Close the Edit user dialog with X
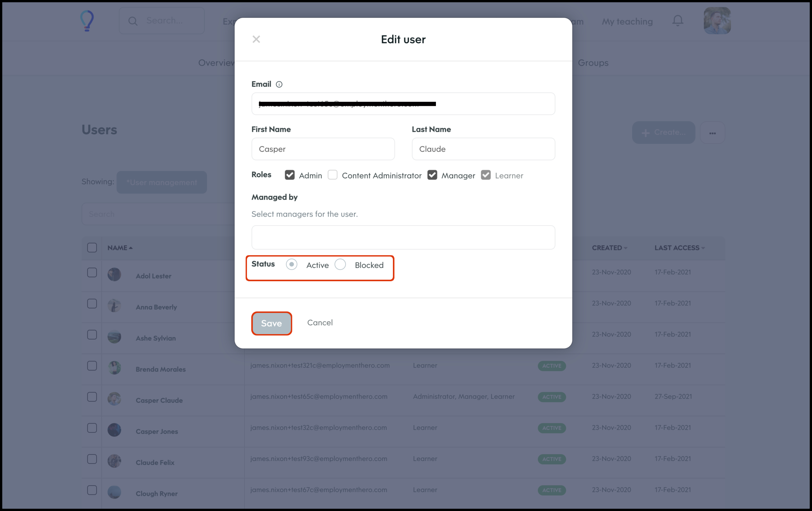 [256, 39]
